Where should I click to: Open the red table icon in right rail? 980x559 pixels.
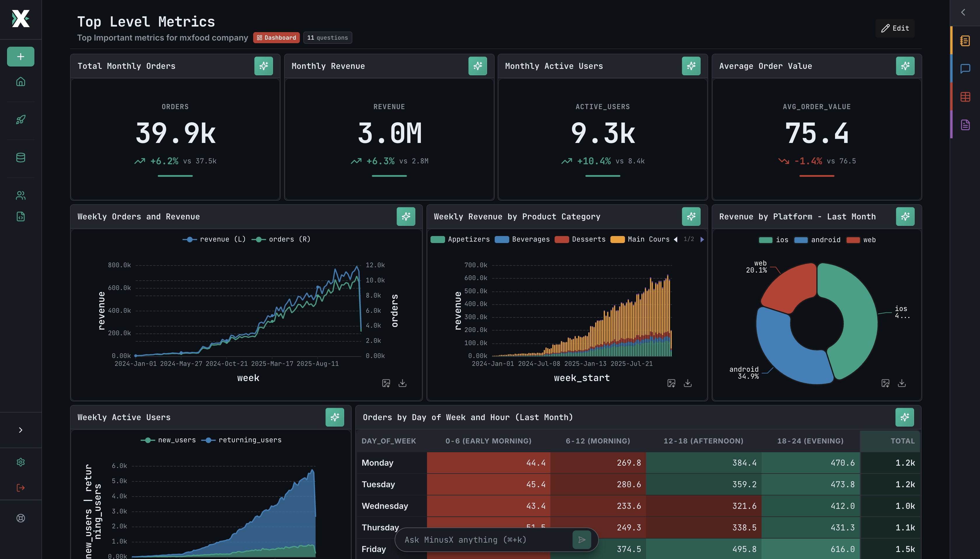coord(965,97)
